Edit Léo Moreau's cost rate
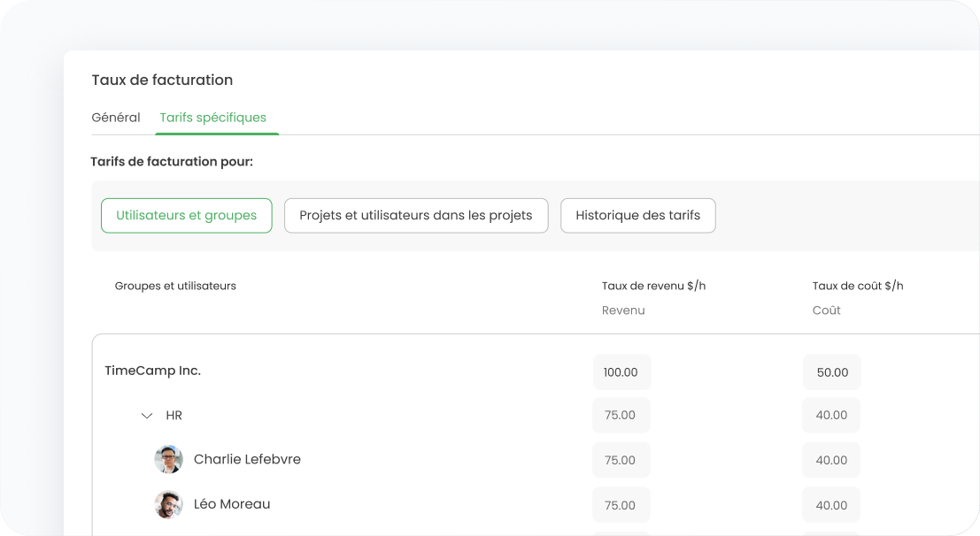Image resolution: width=980 pixels, height=536 pixels. 831,505
